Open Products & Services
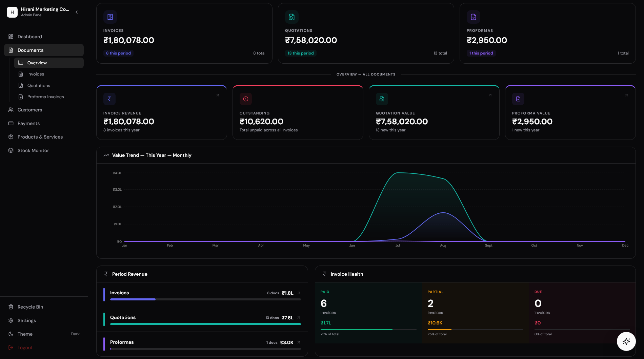 [44, 137]
